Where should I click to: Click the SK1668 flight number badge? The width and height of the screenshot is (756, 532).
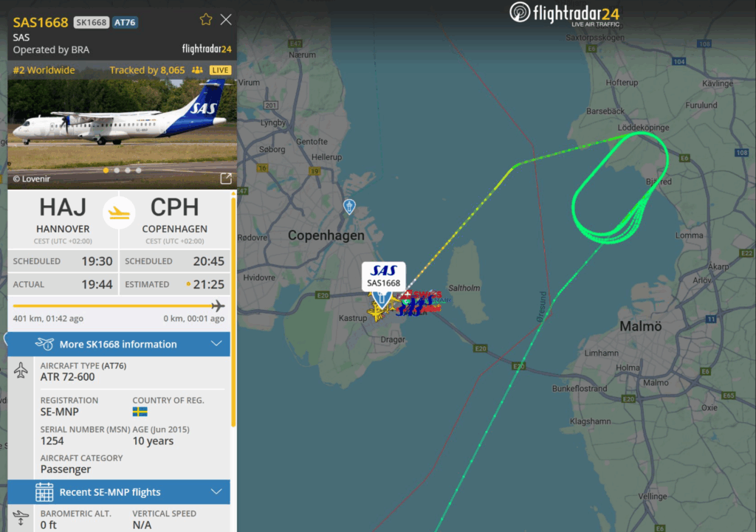point(91,22)
